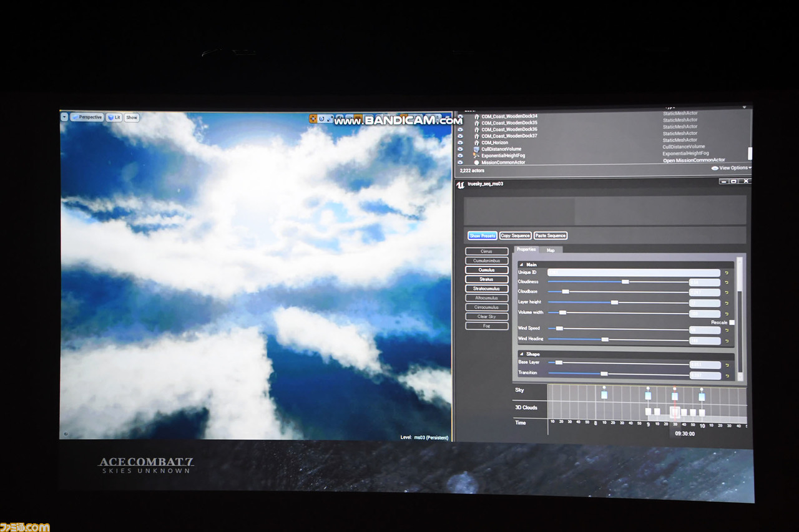Open the Lit view mode dropdown

click(x=114, y=117)
